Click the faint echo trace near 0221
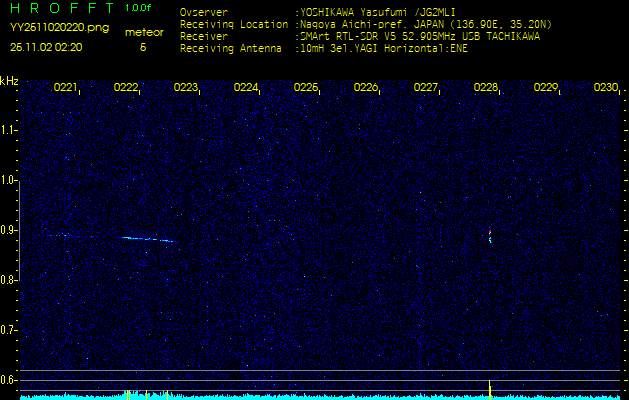The width and height of the screenshot is (629, 400). coord(60,236)
